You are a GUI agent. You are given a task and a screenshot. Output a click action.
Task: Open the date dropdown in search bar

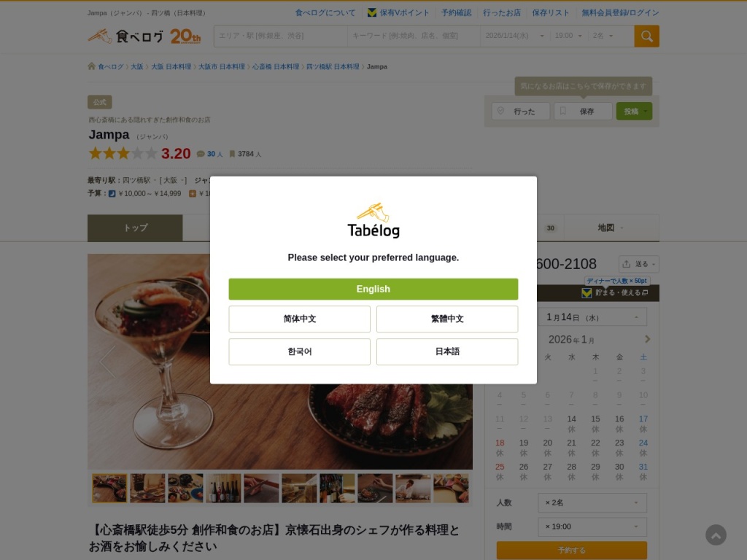click(514, 36)
